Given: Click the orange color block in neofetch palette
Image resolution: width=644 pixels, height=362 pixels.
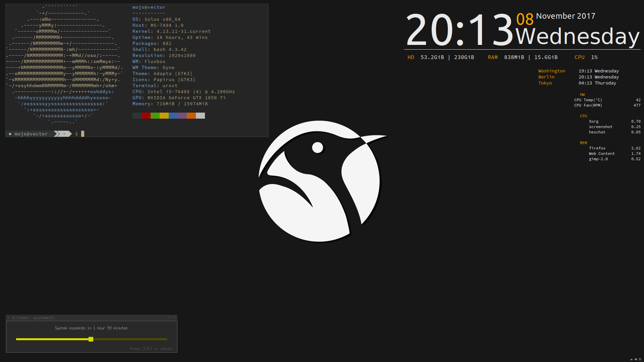Looking at the screenshot, I should point(191,116).
